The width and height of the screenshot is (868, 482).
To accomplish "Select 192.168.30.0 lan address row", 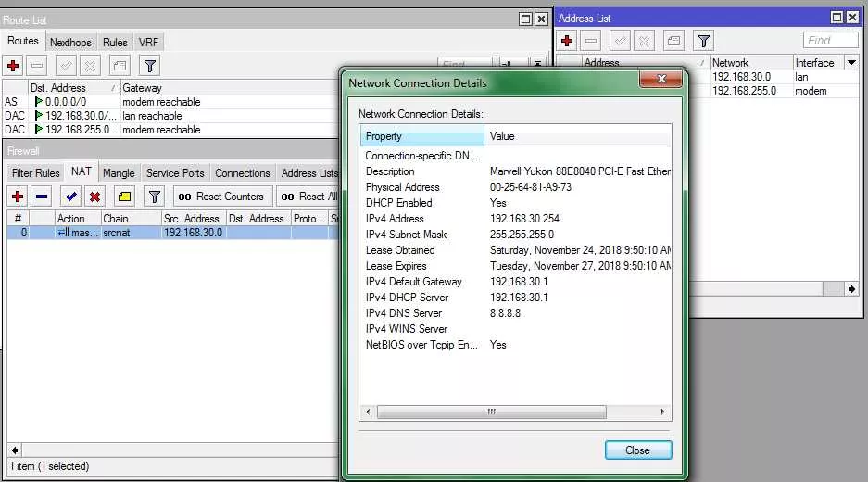I will coord(772,77).
